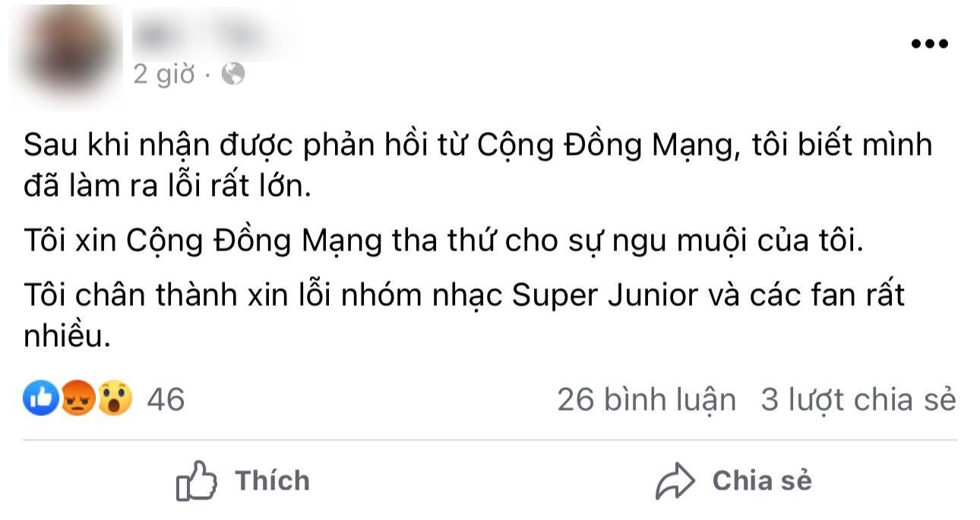The height and width of the screenshot is (520, 980).
Task: Click the share arrow icon
Action: point(675,481)
